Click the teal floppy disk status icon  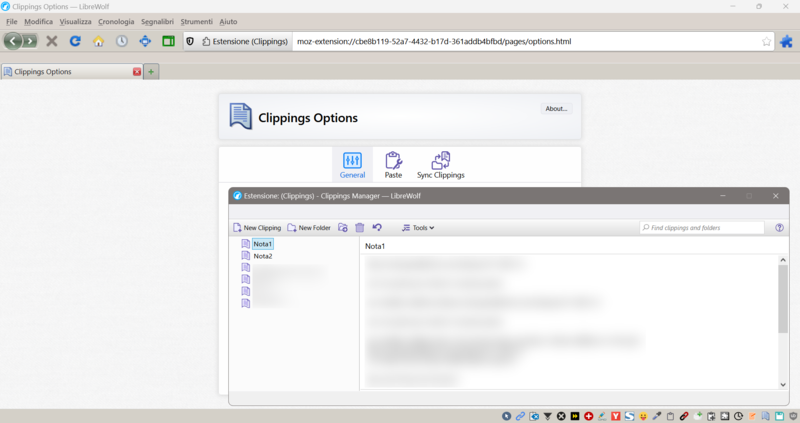[780, 416]
